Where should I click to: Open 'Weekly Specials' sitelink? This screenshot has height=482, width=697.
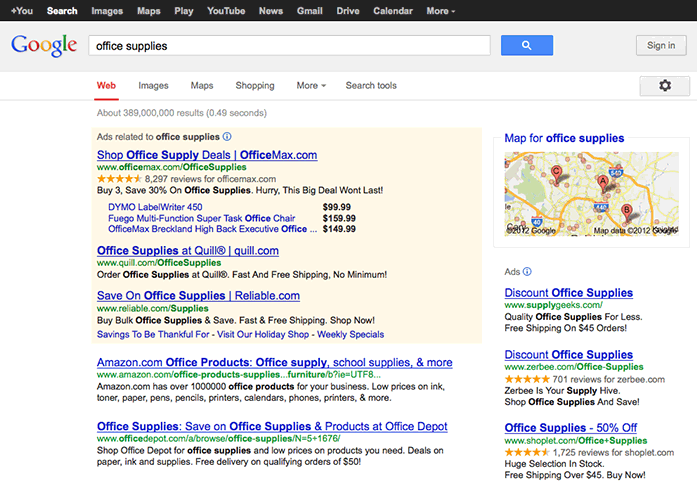(351, 334)
